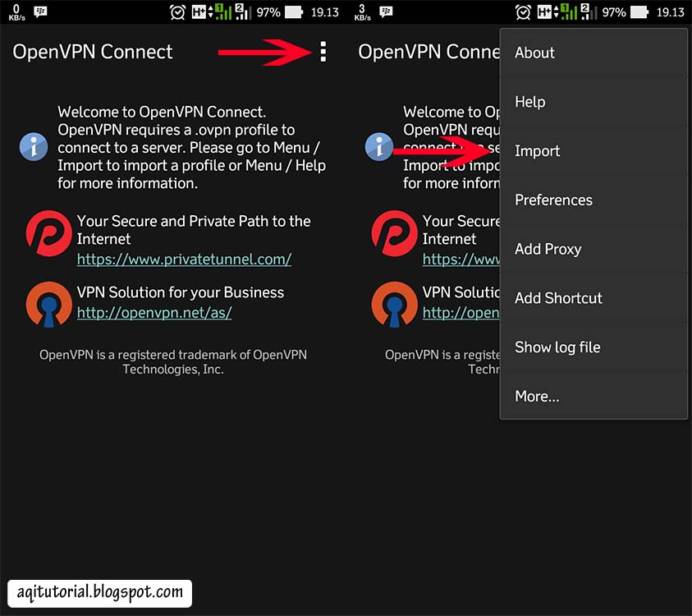
Task: Open the three-dot overflow menu
Action: point(323,52)
